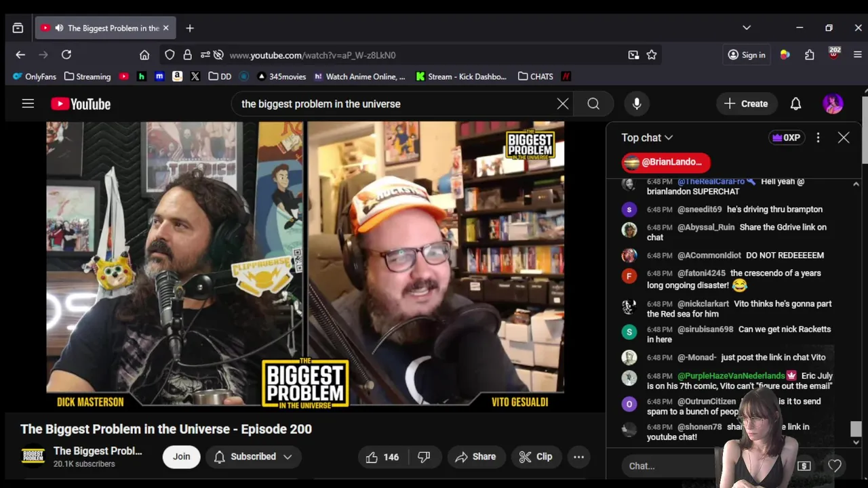
Task: Toggle the Subscribed button
Action: pos(253,457)
